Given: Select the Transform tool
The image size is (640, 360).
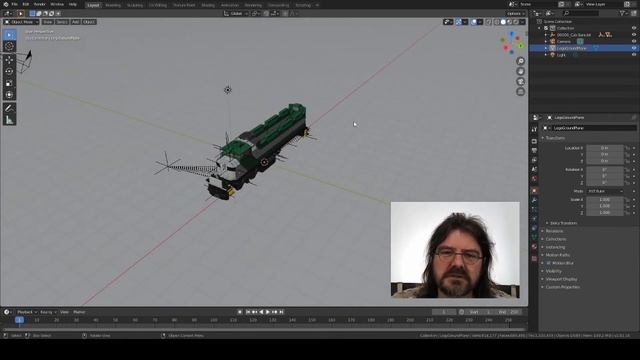Looking at the screenshot, I should pos(9,95).
